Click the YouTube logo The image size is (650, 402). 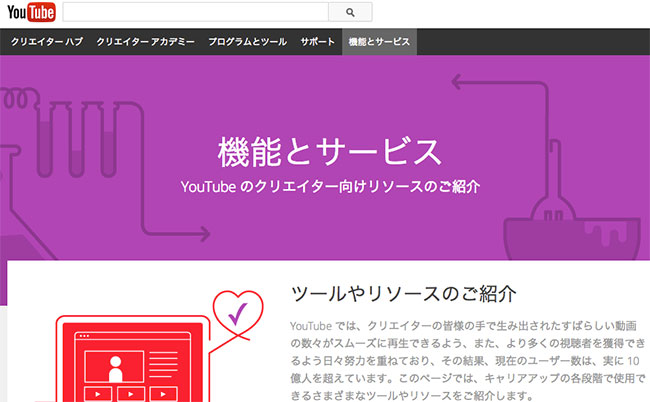(x=31, y=12)
